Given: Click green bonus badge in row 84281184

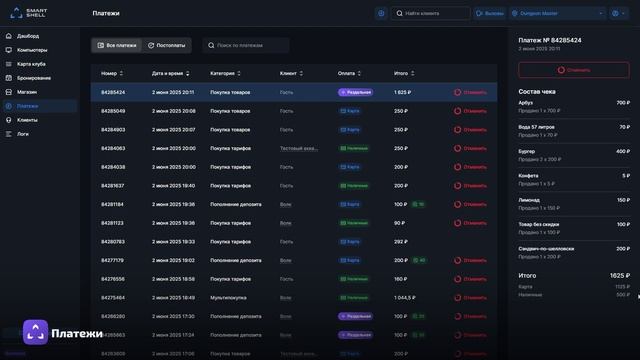Looking at the screenshot, I should tap(418, 204).
